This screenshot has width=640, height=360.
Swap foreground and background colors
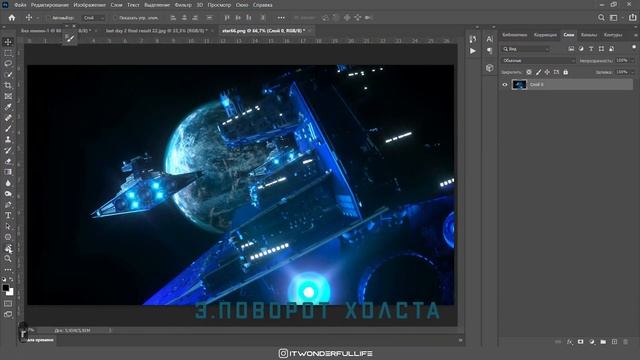[11, 280]
